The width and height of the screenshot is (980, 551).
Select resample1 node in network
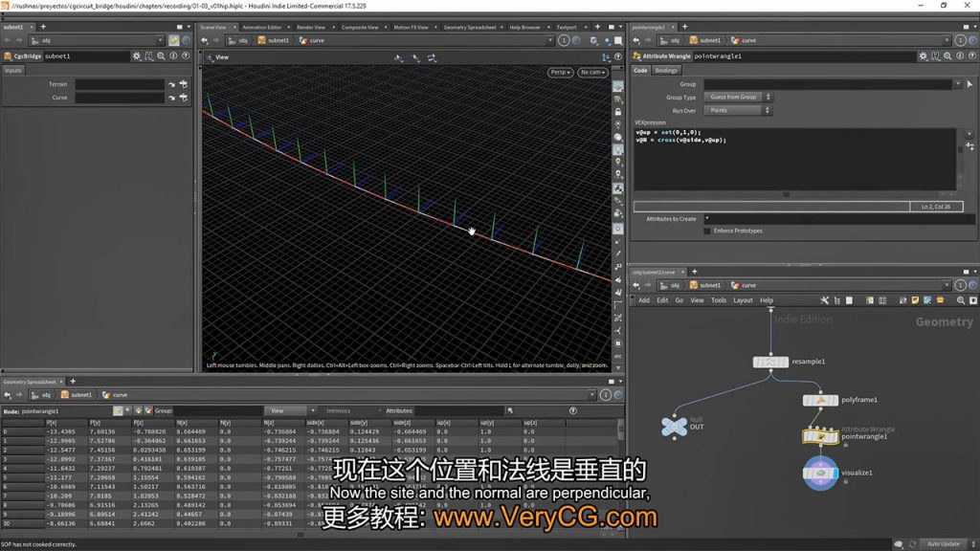[770, 362]
